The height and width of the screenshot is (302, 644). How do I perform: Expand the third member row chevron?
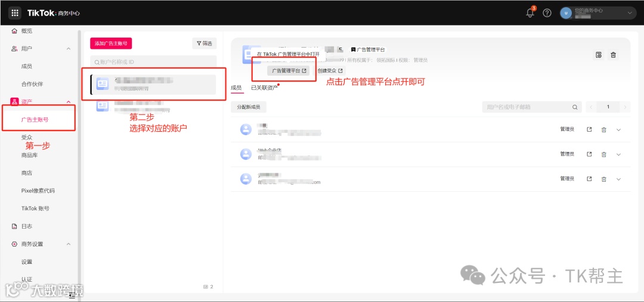(619, 179)
